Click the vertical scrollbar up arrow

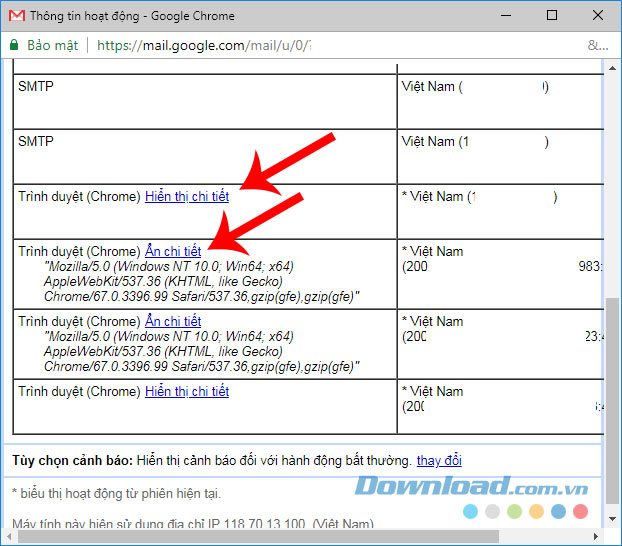point(612,67)
